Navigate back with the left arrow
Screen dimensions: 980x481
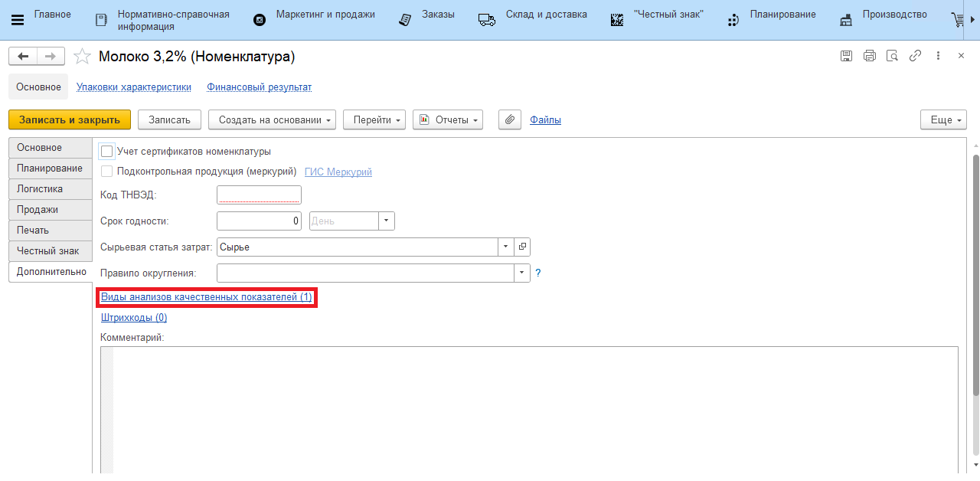[23, 56]
